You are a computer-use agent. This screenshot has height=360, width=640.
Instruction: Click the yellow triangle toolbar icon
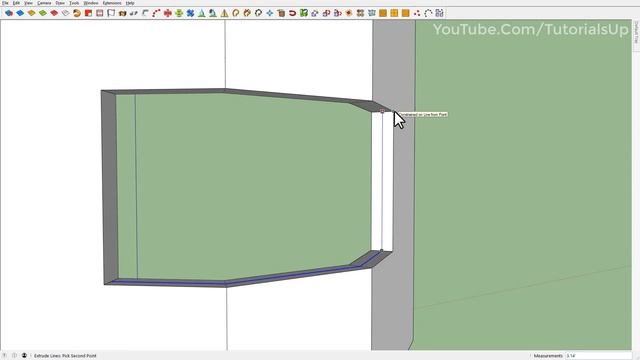224,13
